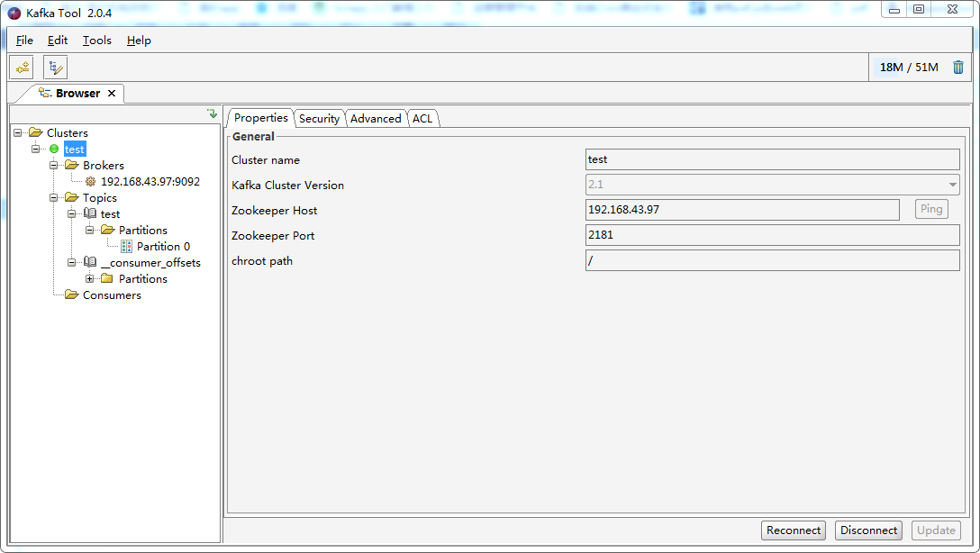Click the Browser tab icon
Viewport: 980px width, 553px height.
pos(45,93)
